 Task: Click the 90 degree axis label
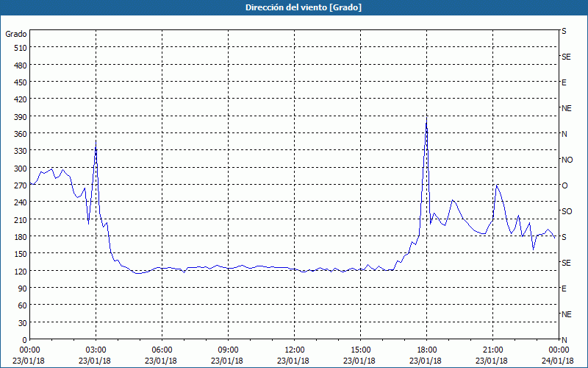[23, 289]
